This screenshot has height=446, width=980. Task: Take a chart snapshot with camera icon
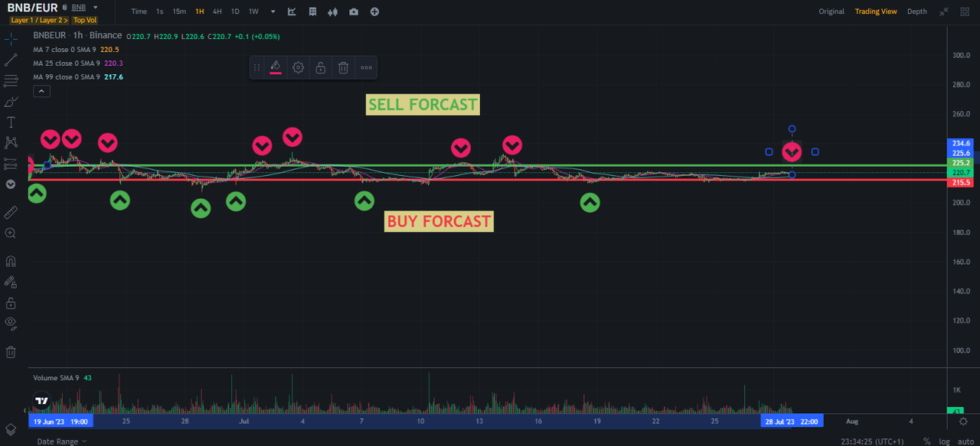pos(353,11)
